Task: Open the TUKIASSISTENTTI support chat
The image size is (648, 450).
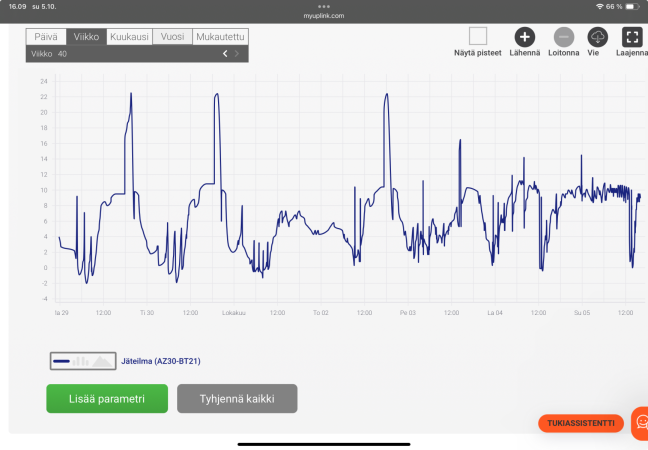Action: click(x=581, y=423)
